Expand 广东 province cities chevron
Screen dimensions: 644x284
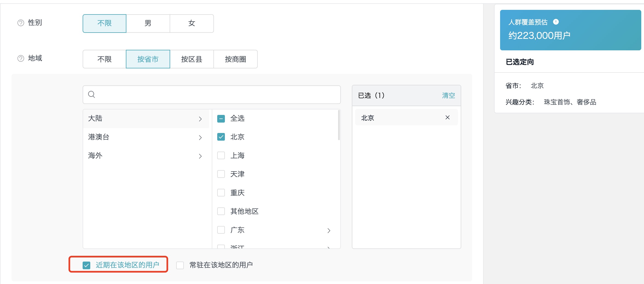[x=329, y=231]
